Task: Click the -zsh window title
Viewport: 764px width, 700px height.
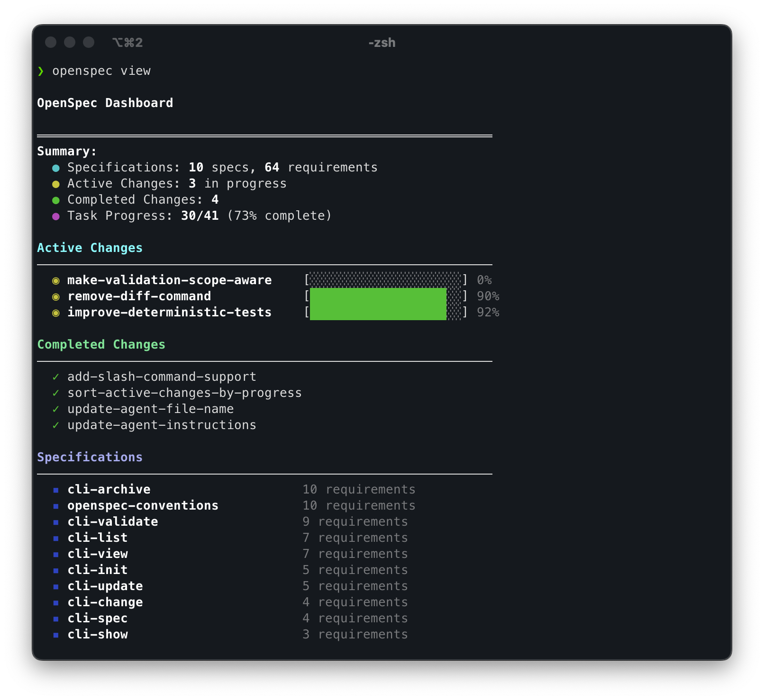Action: pyautogui.click(x=382, y=43)
